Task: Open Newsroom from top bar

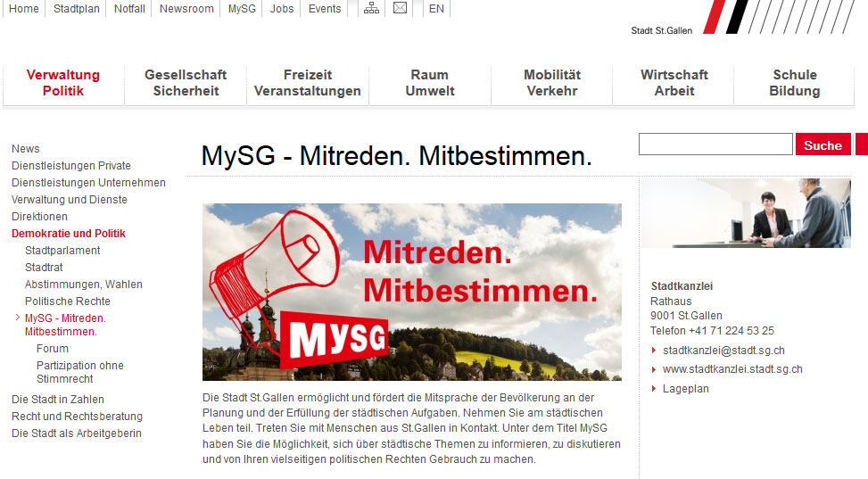Action: [x=186, y=9]
